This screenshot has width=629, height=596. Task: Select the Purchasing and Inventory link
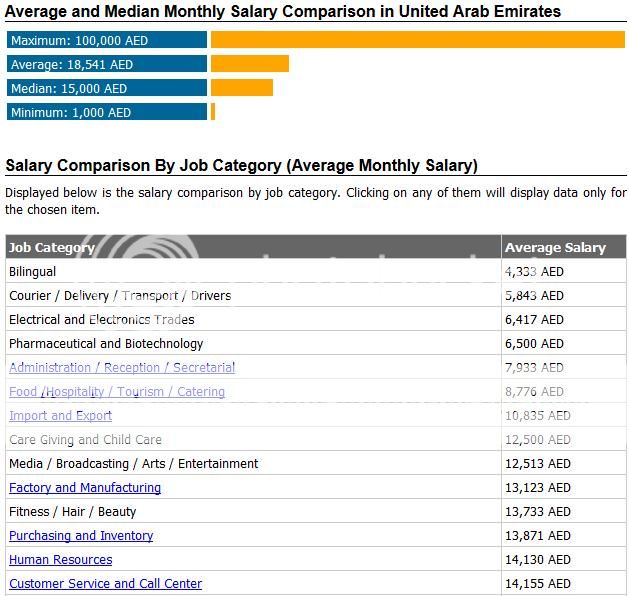pyautogui.click(x=81, y=536)
